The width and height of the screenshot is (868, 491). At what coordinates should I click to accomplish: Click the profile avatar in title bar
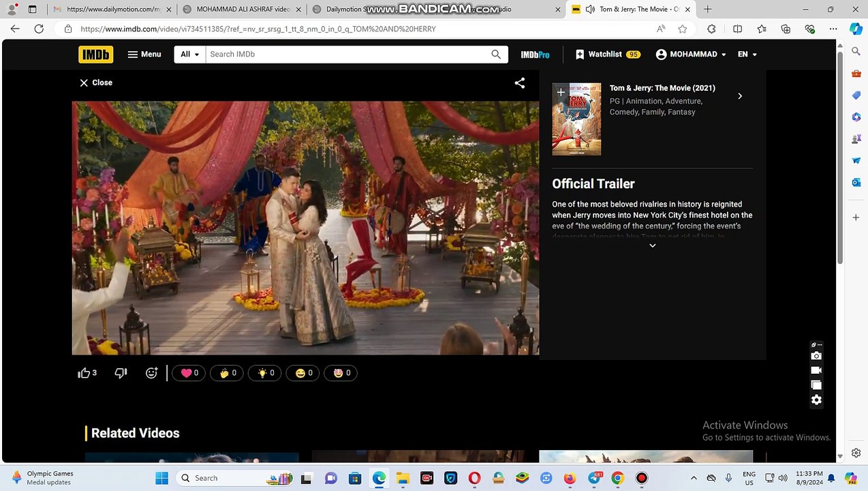[x=12, y=10]
